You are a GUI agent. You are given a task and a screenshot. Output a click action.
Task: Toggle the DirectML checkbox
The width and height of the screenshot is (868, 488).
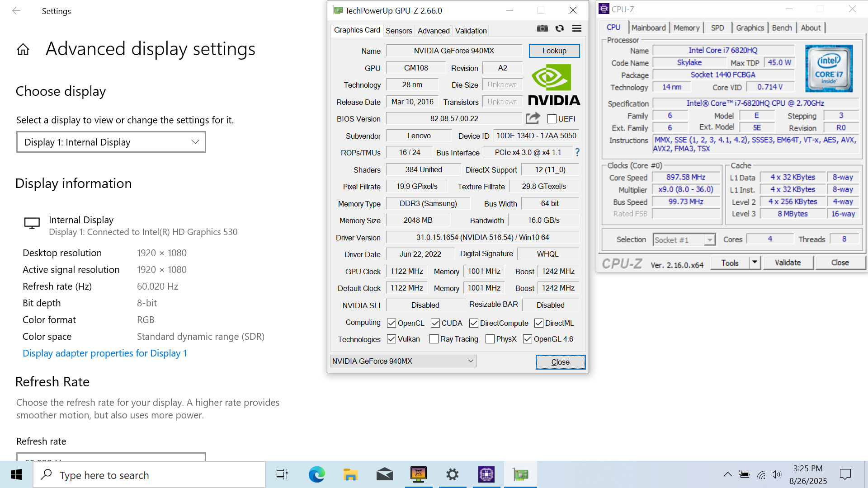(539, 323)
